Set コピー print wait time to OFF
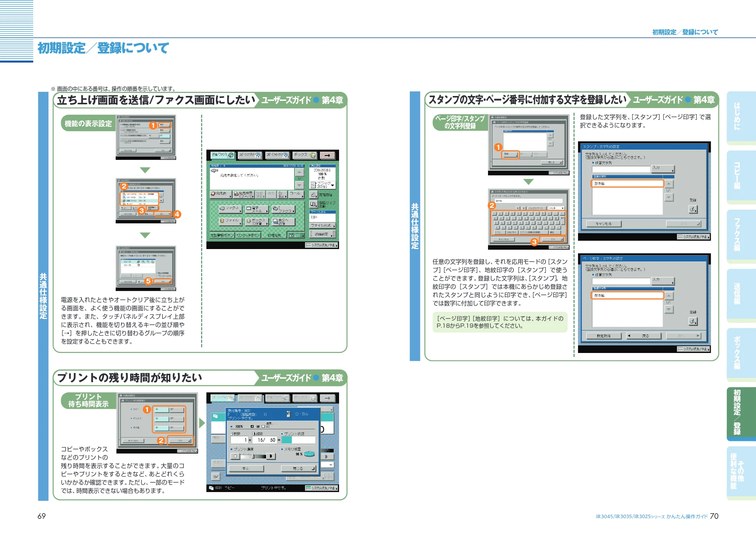 177,410
